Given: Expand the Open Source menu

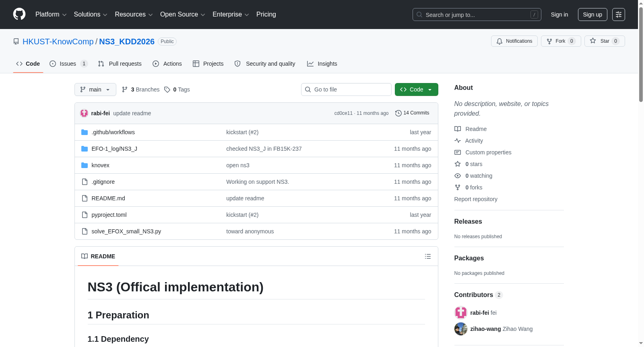Looking at the screenshot, I should pyautogui.click(x=183, y=15).
